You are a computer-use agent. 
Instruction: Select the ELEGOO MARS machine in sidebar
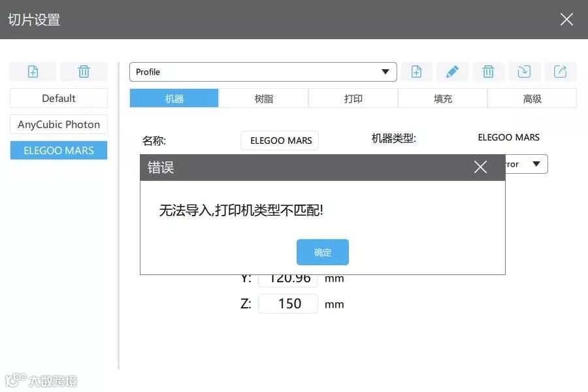[59, 150]
